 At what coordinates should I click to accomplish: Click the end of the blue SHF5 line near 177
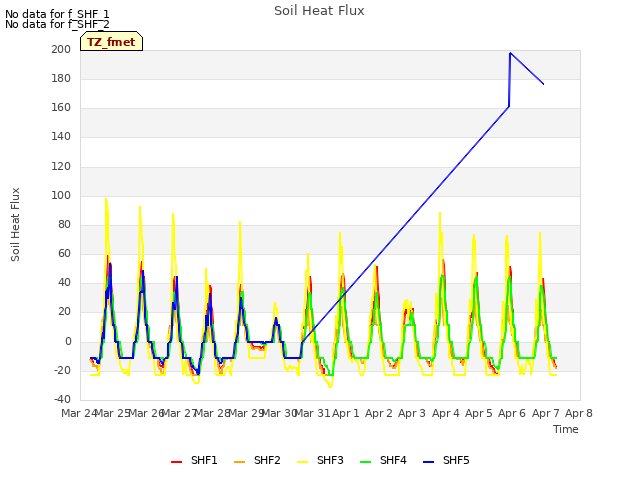point(543,84)
